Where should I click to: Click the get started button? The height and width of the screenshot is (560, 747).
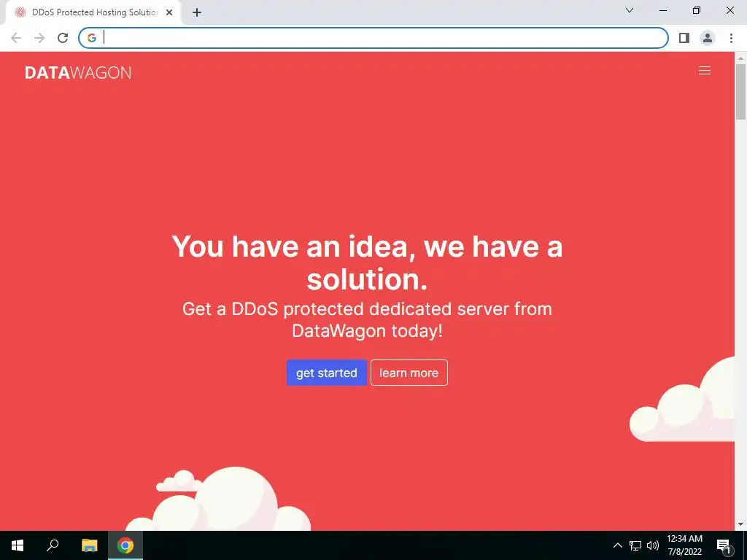click(x=326, y=373)
